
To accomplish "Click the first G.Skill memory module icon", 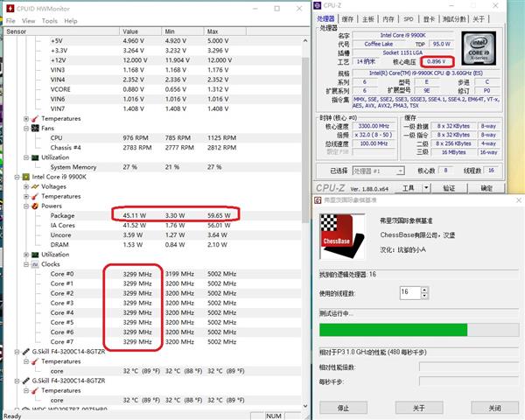I will pyautogui.click(x=25, y=351).
